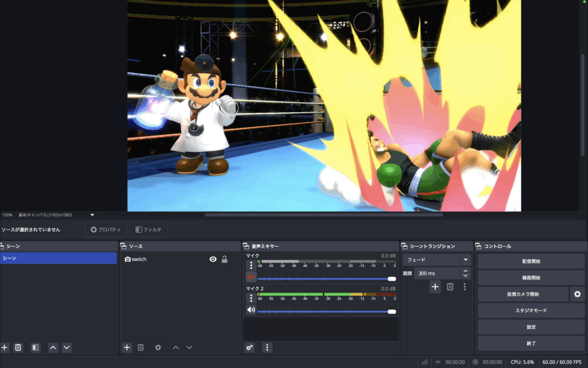Viewport: 588px width, 368px height.
Task: Click preview vertical scrollbar
Action: [583, 105]
